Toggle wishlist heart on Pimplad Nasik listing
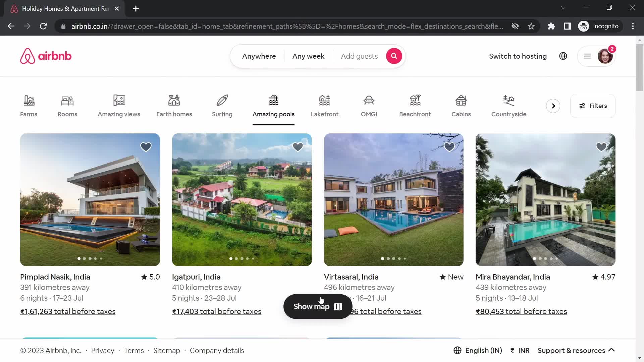644x362 pixels. (x=146, y=147)
